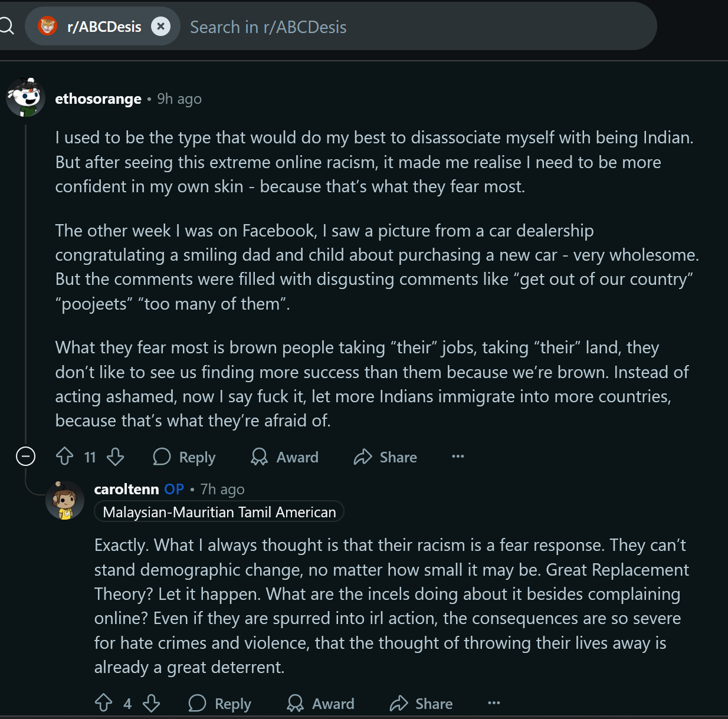Upvote caroltenn's reply
Screen dimensions: 728x719
point(104,703)
